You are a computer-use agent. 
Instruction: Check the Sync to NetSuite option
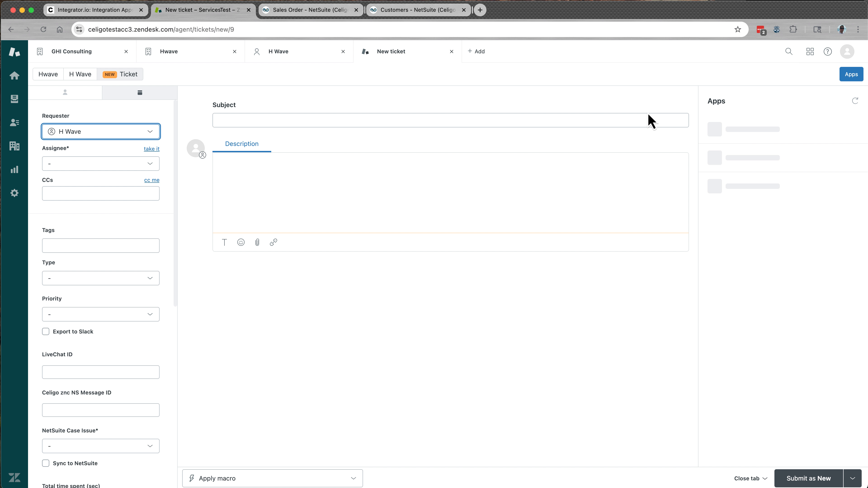(46, 463)
